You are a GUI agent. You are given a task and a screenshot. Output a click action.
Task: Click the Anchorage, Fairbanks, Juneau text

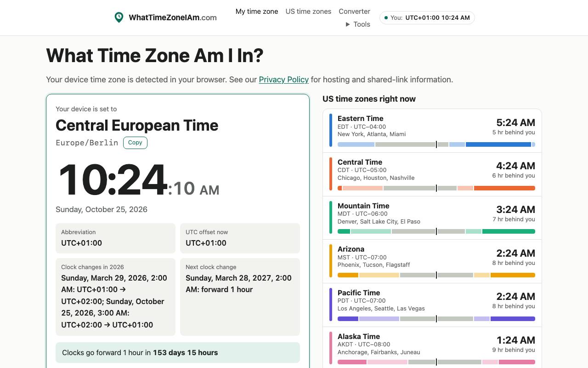pyautogui.click(x=379, y=352)
